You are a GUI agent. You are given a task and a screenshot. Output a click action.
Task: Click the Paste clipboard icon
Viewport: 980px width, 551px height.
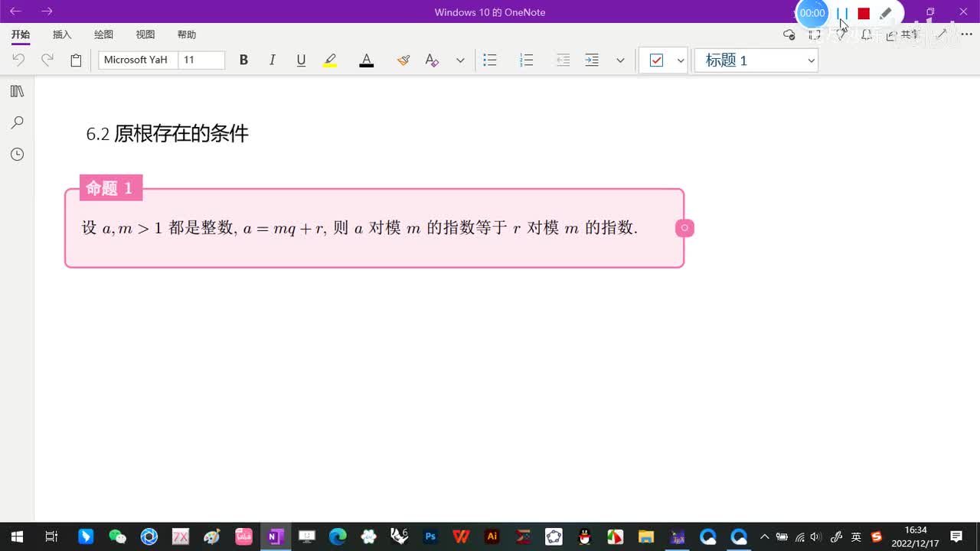76,60
